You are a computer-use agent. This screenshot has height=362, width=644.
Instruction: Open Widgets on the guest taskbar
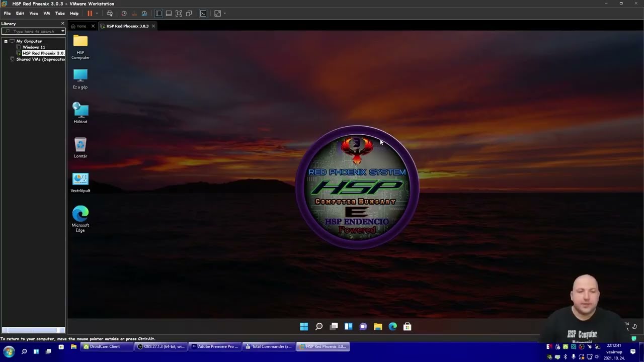[348, 327]
